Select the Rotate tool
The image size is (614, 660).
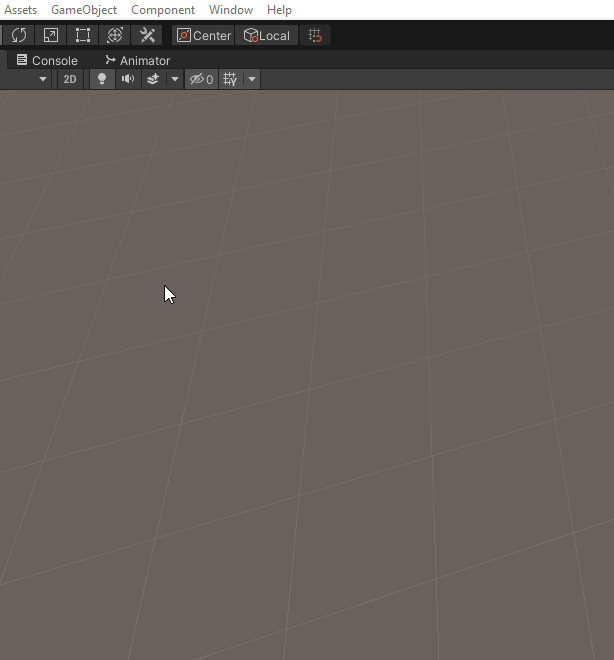coord(19,35)
